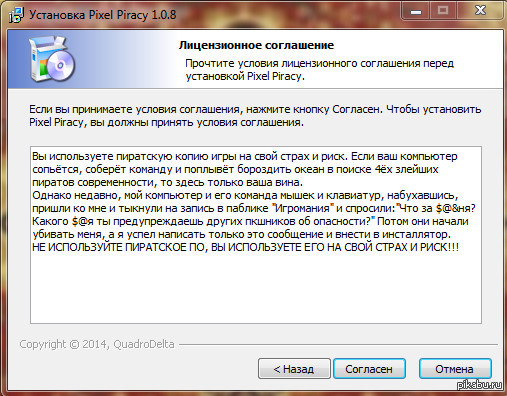
Task: Click the subtitle 'Прочтите условия лицензионного соглашения'
Action: point(319,70)
